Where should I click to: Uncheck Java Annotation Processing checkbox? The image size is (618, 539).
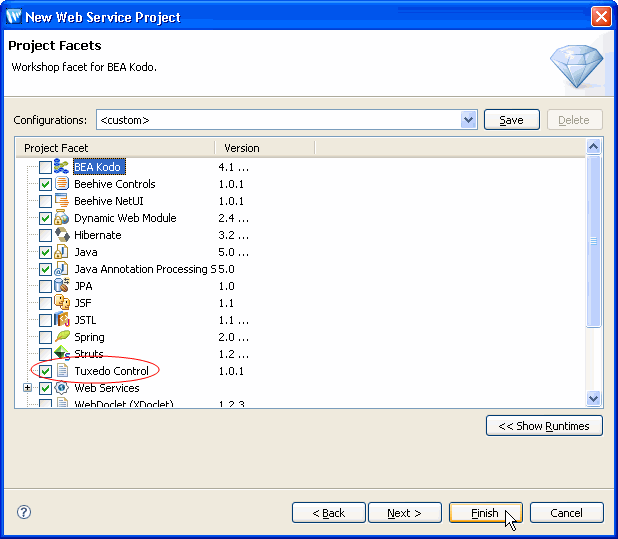point(45,269)
